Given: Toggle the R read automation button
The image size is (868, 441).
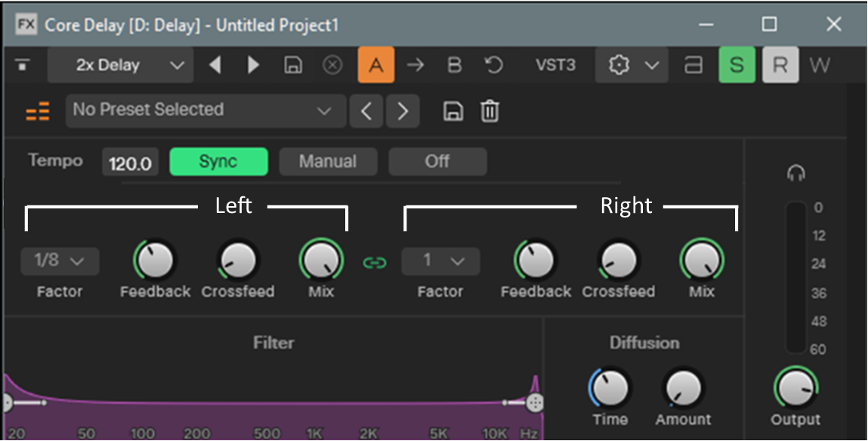Looking at the screenshot, I should [x=780, y=66].
